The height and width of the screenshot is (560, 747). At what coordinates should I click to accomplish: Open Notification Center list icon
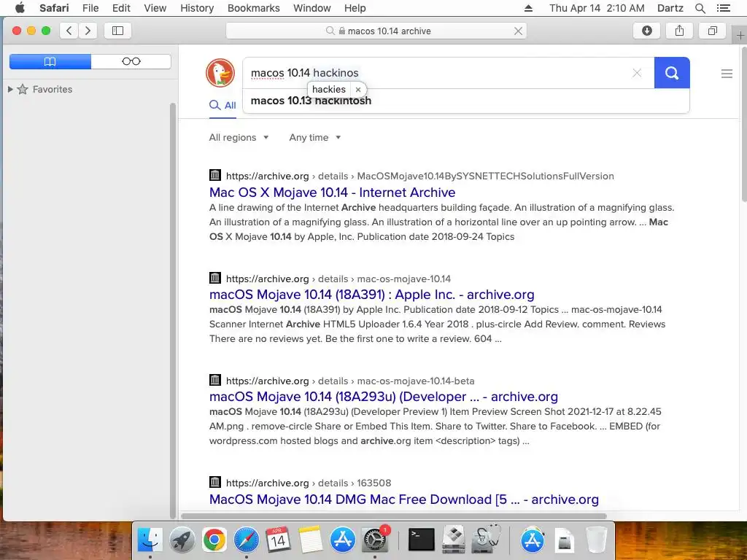[x=723, y=8]
